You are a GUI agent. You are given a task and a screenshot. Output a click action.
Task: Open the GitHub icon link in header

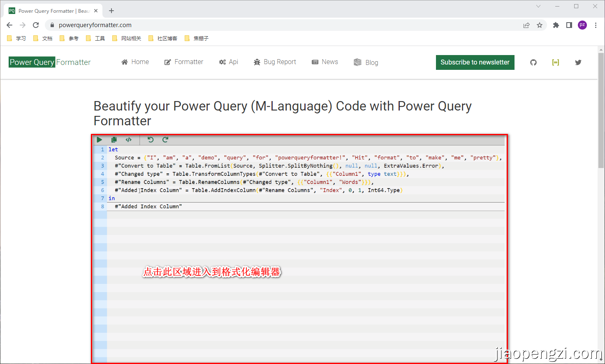coord(533,62)
